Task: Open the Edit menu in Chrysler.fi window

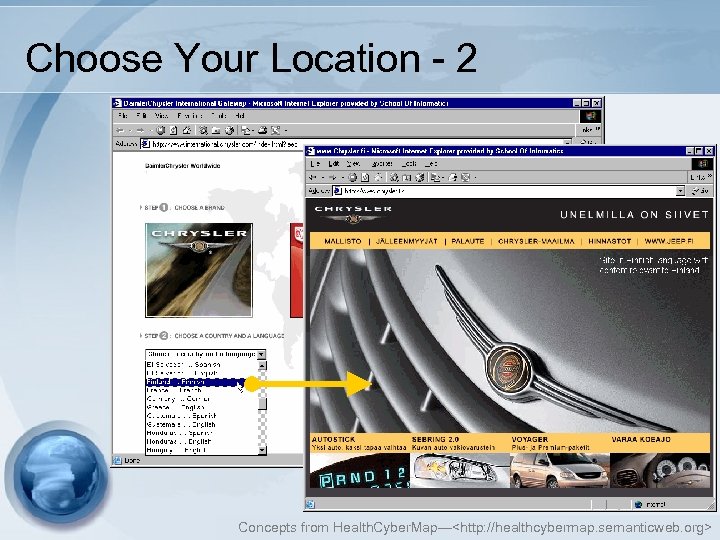Action: (334, 163)
